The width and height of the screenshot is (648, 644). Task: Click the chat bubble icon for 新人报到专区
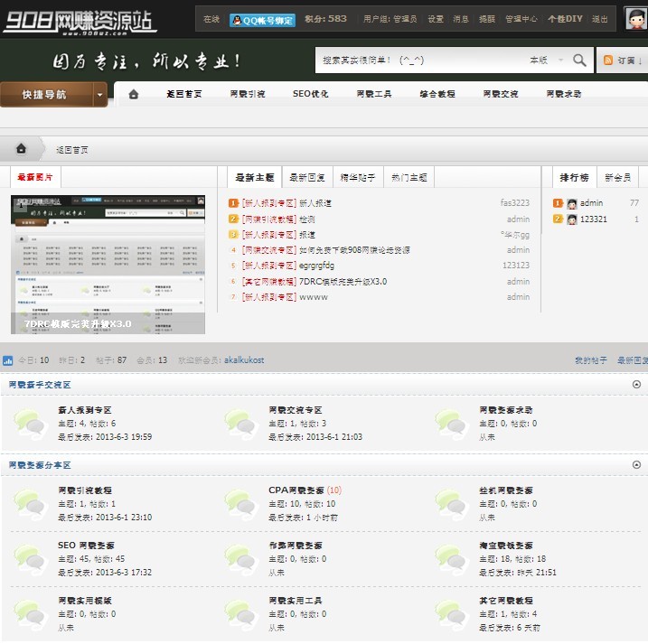(x=30, y=424)
